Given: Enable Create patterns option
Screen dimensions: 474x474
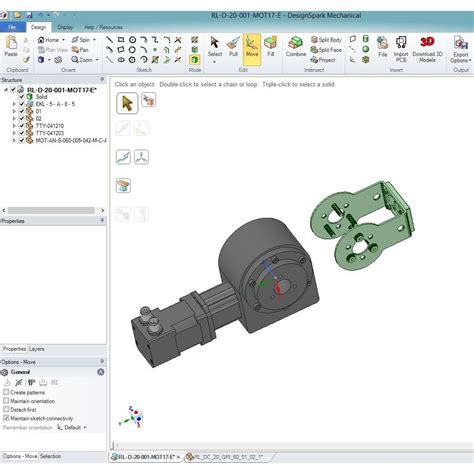Looking at the screenshot, I should tap(6, 392).
